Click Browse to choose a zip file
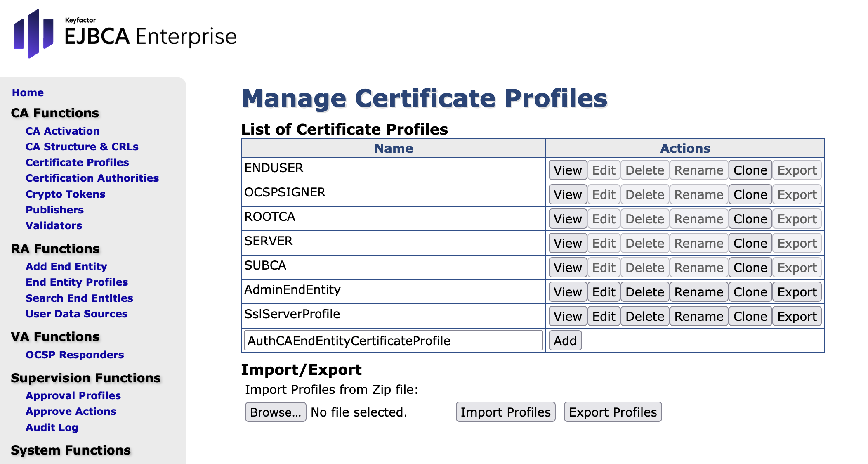The width and height of the screenshot is (868, 464). (275, 412)
